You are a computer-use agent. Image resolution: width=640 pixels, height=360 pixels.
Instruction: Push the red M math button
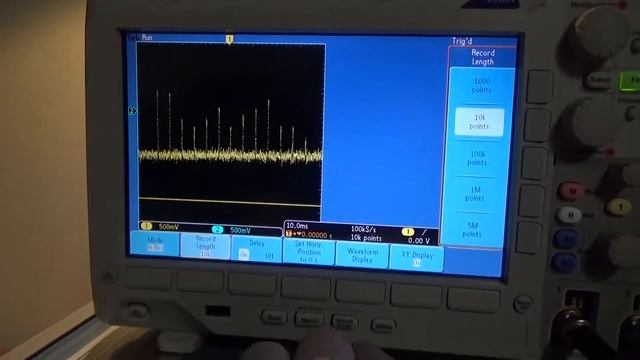[571, 191]
